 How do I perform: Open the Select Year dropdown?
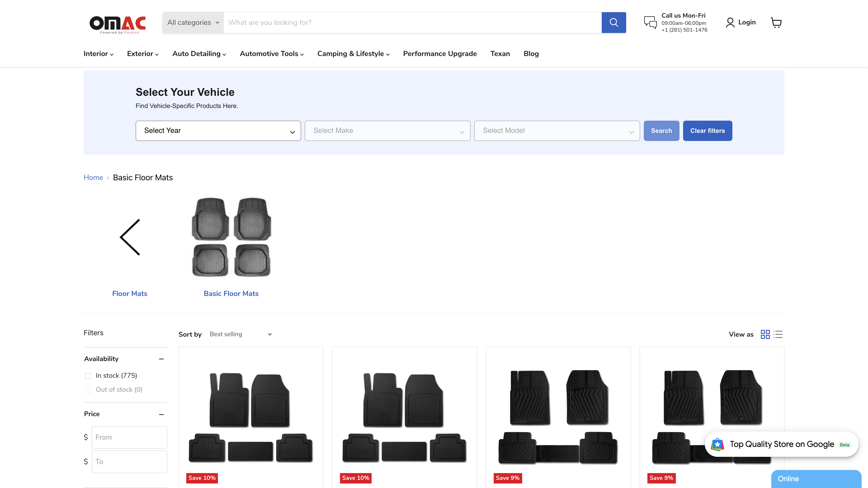pos(218,131)
